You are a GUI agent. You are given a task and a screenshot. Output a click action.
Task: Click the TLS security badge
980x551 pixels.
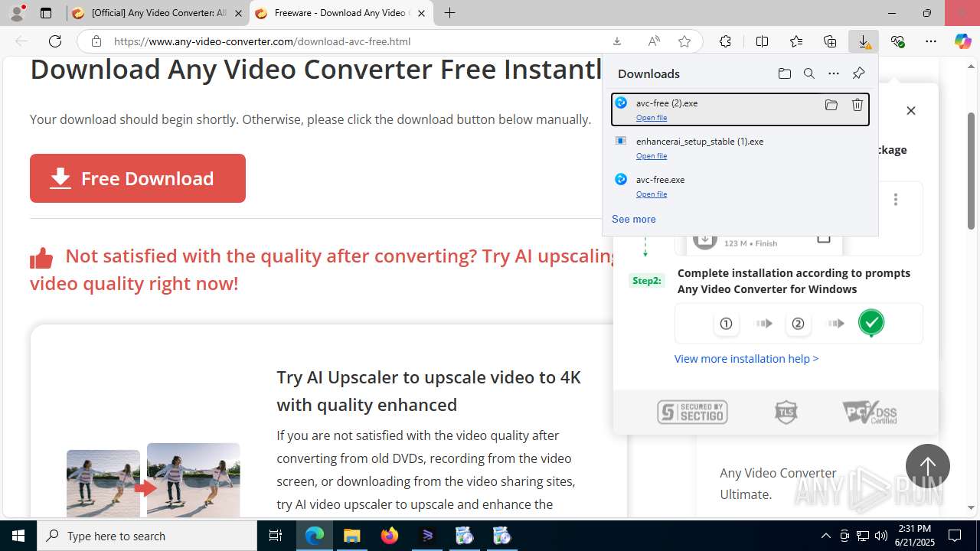click(x=786, y=412)
